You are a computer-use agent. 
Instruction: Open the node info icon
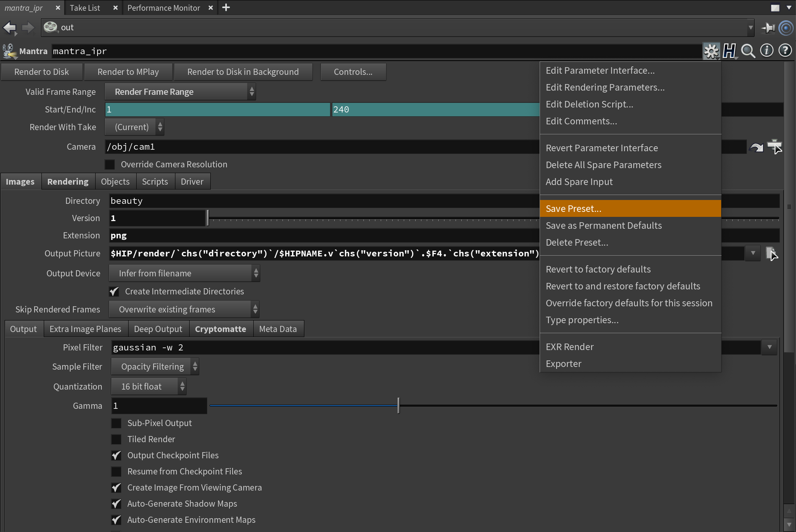(x=766, y=51)
